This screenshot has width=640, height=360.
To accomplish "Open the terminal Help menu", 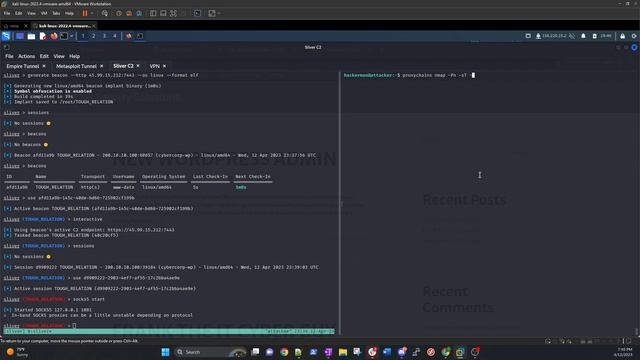I will point(74,56).
